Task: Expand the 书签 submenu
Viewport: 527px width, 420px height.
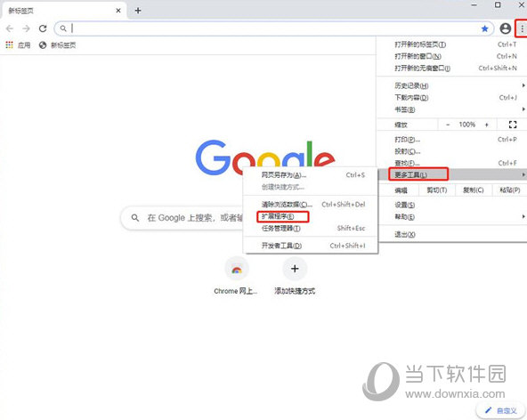Action: pos(451,109)
